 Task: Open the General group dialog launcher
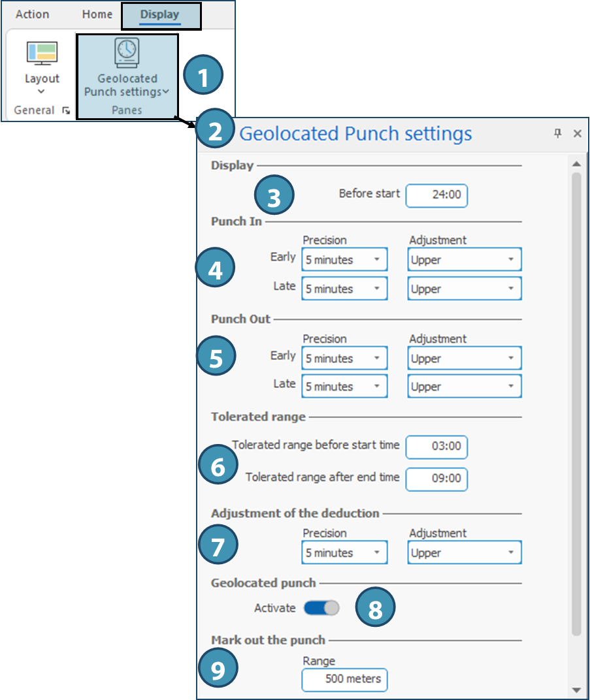click(66, 110)
